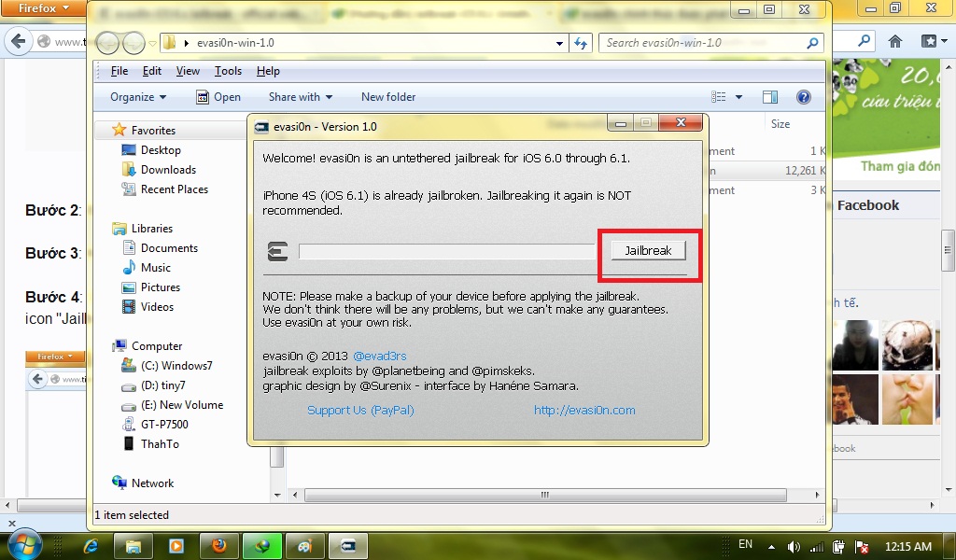The image size is (956, 560).
Task: Expand the Share with dropdown
Action: click(301, 97)
